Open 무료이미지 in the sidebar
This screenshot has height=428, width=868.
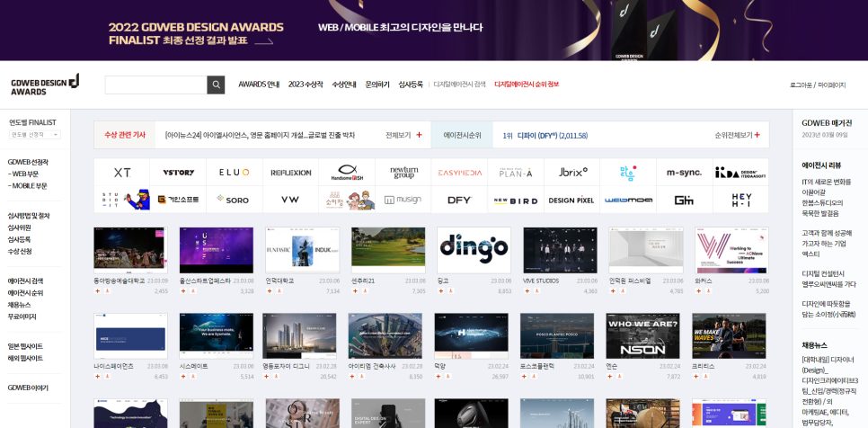(x=22, y=317)
